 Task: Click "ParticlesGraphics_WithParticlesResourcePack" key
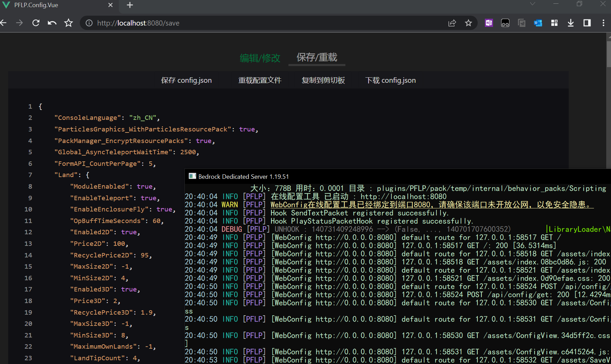tap(143, 129)
